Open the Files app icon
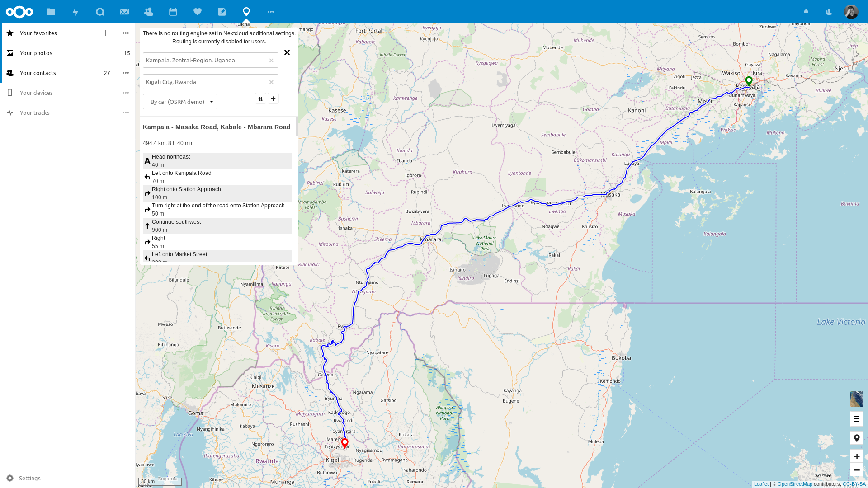Screen dimensions: 868x488 coord(51,12)
